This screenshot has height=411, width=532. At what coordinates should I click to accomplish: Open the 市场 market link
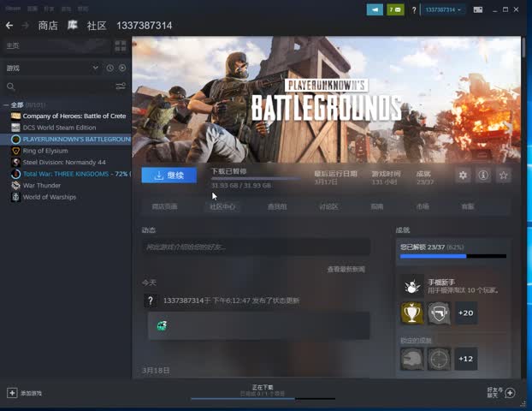(423, 206)
